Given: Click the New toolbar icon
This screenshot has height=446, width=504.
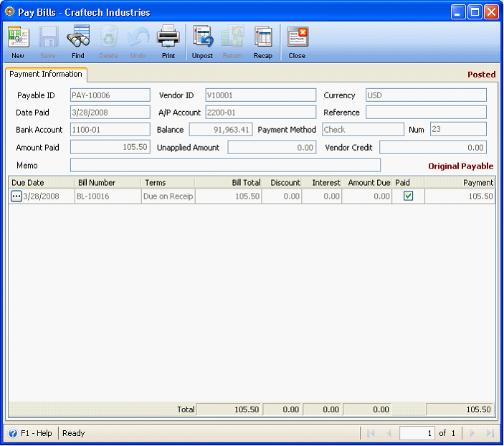Looking at the screenshot, I should tap(18, 37).
